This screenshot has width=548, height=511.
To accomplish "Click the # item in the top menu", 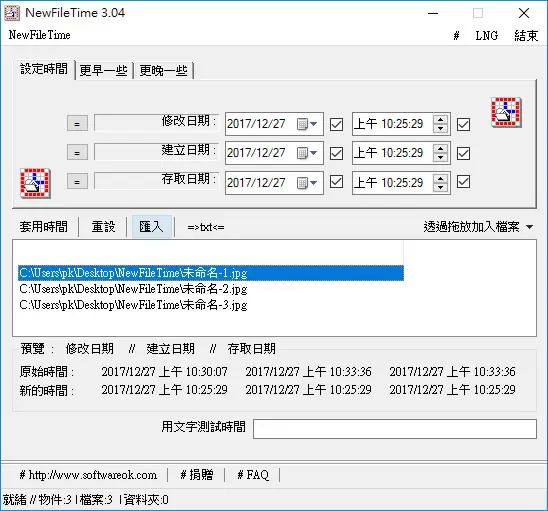I will (456, 35).
